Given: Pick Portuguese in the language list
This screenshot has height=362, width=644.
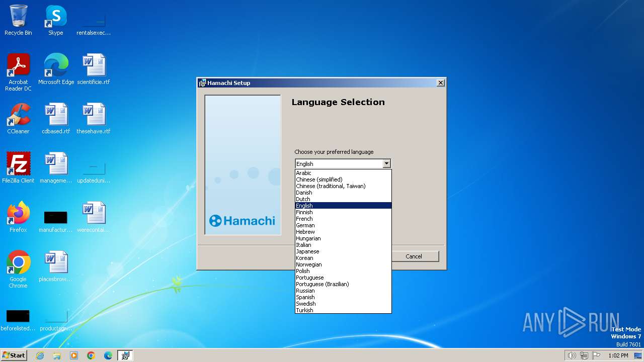Looking at the screenshot, I should tap(343, 278).
